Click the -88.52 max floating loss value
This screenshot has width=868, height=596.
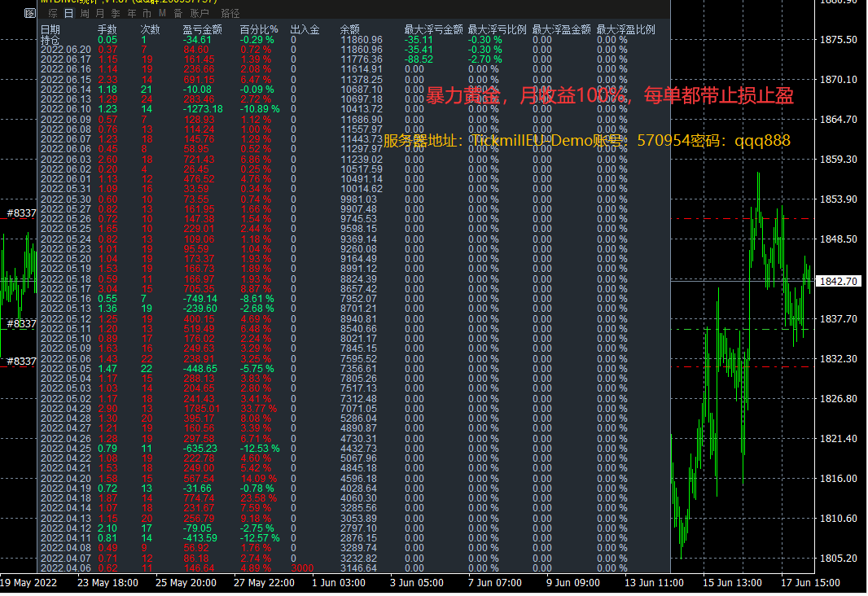419,59
